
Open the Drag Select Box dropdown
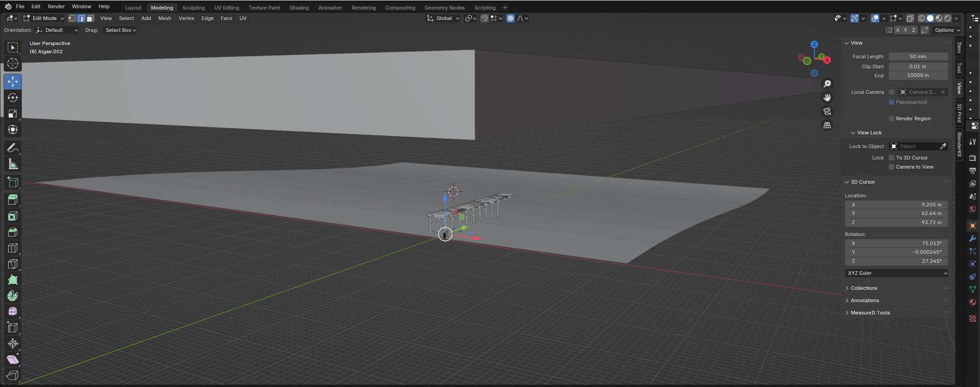pyautogui.click(x=120, y=30)
